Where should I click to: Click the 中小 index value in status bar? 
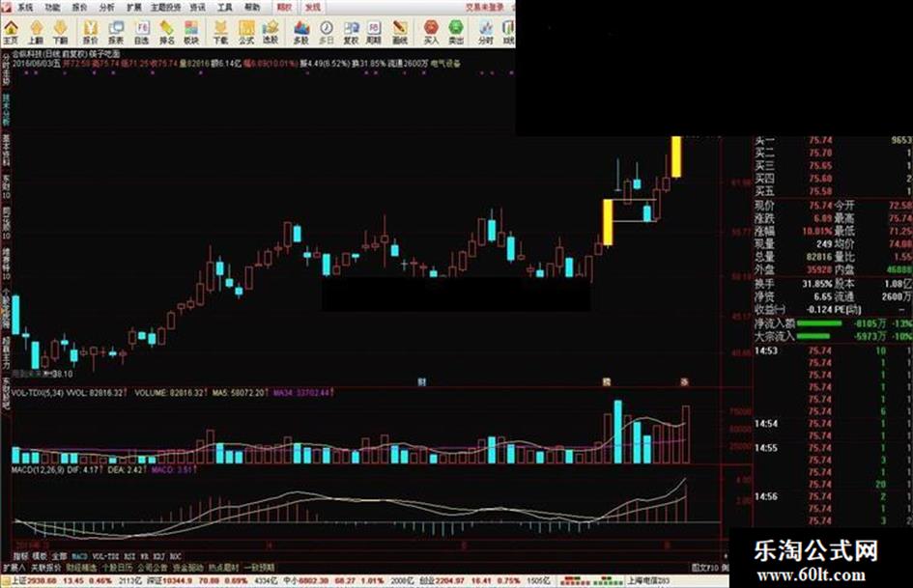point(314,581)
